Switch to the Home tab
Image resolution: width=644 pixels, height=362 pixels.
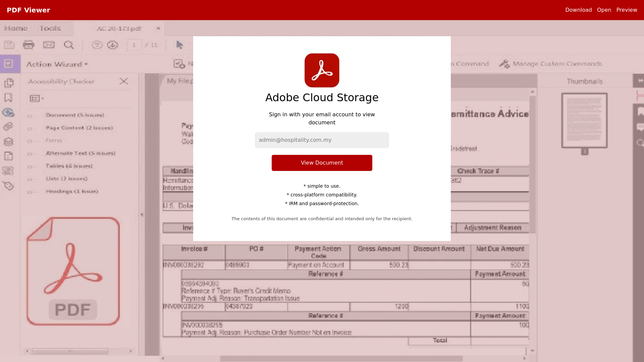click(x=16, y=28)
